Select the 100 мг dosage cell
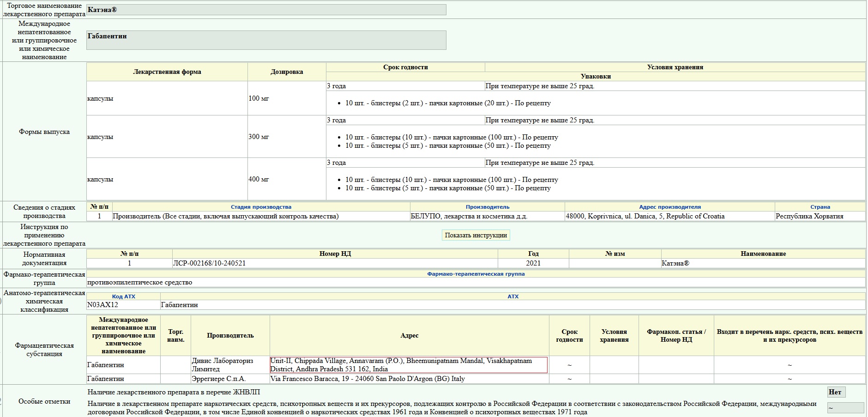Screen dimensions: 868x417 tap(287, 98)
